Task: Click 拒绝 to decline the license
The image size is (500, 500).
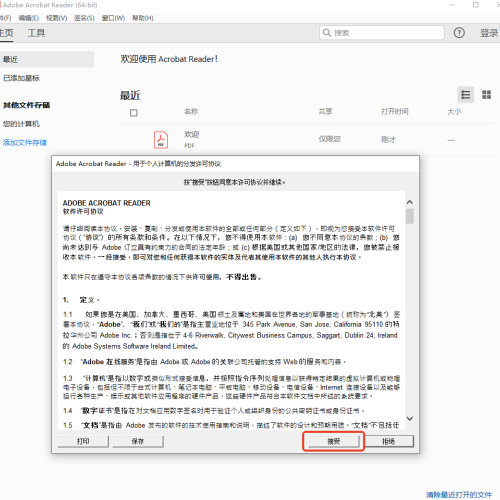Action: click(388, 441)
